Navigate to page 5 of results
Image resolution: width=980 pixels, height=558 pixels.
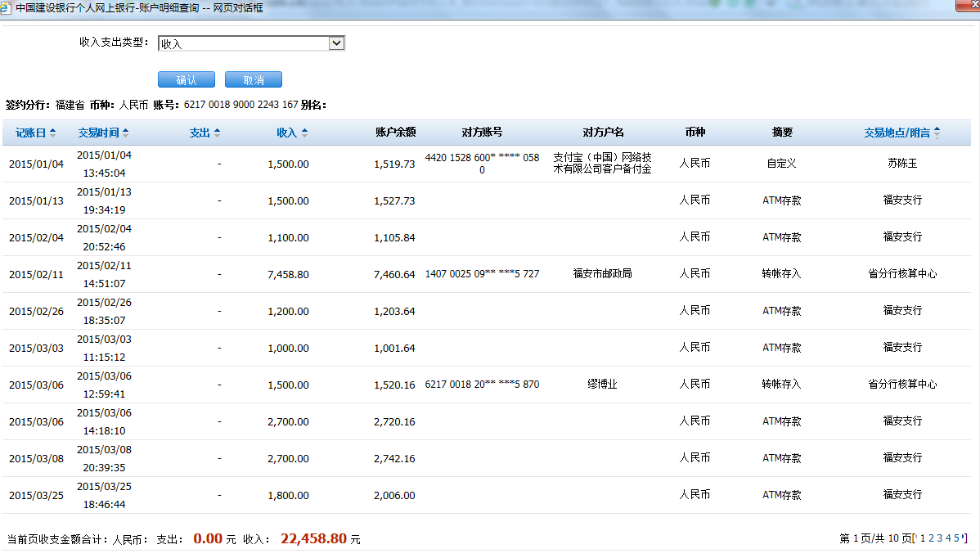955,538
